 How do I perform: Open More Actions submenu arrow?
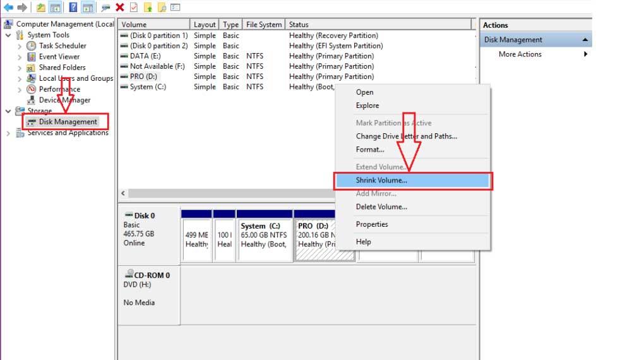pos(585,54)
